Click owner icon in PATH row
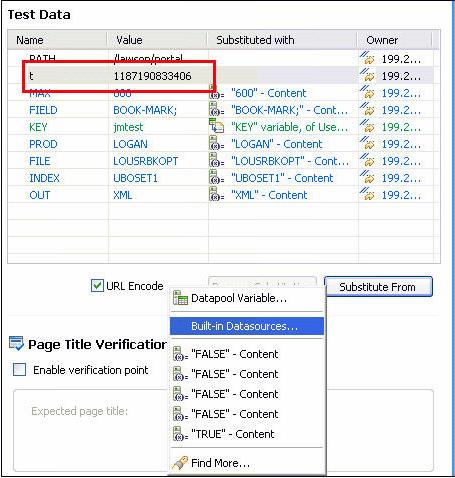The width and height of the screenshot is (455, 478). (367, 58)
